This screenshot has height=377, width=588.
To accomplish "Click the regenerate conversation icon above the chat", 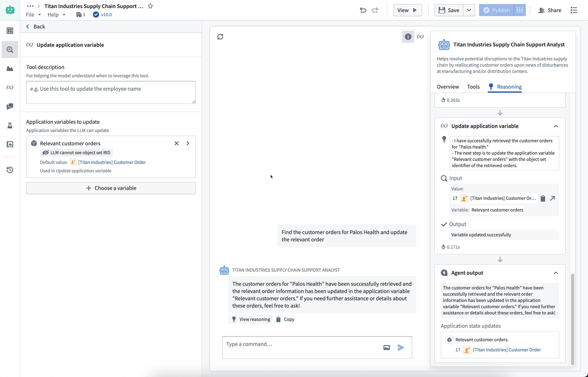I will (x=220, y=37).
